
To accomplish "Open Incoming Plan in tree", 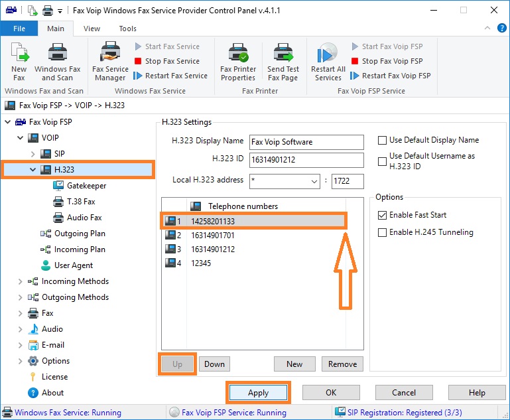I will [x=73, y=249].
